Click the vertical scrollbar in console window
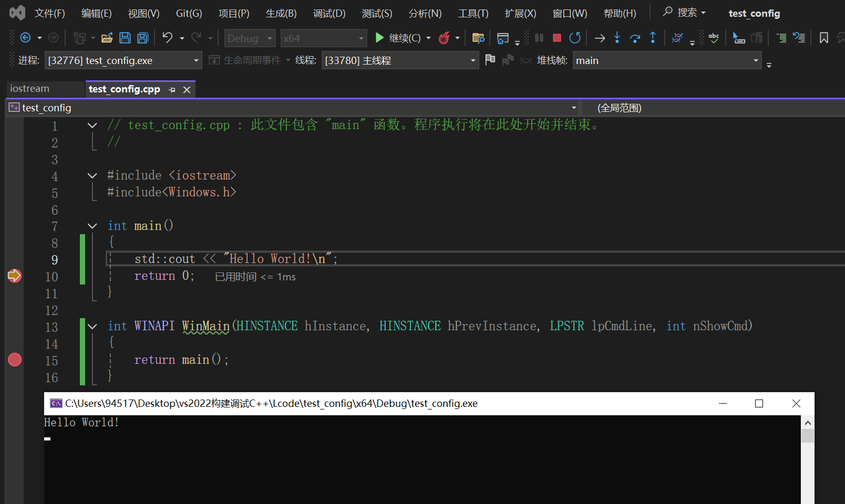 click(x=808, y=459)
